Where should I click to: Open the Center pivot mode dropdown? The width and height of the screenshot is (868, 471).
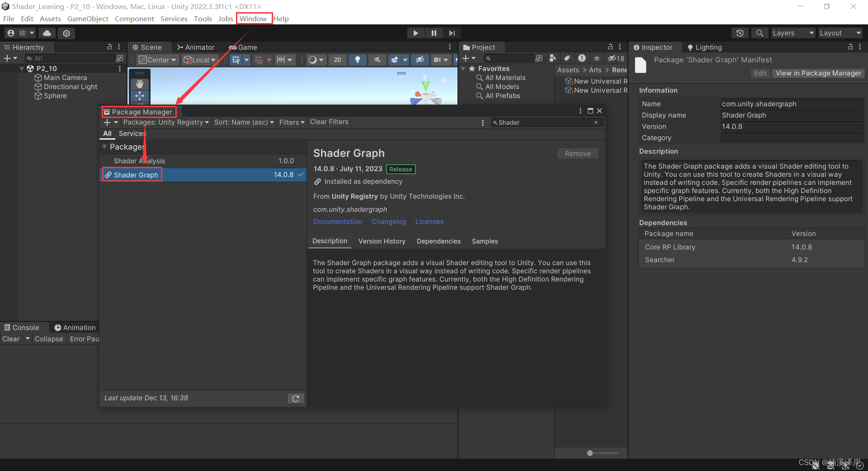tap(157, 60)
